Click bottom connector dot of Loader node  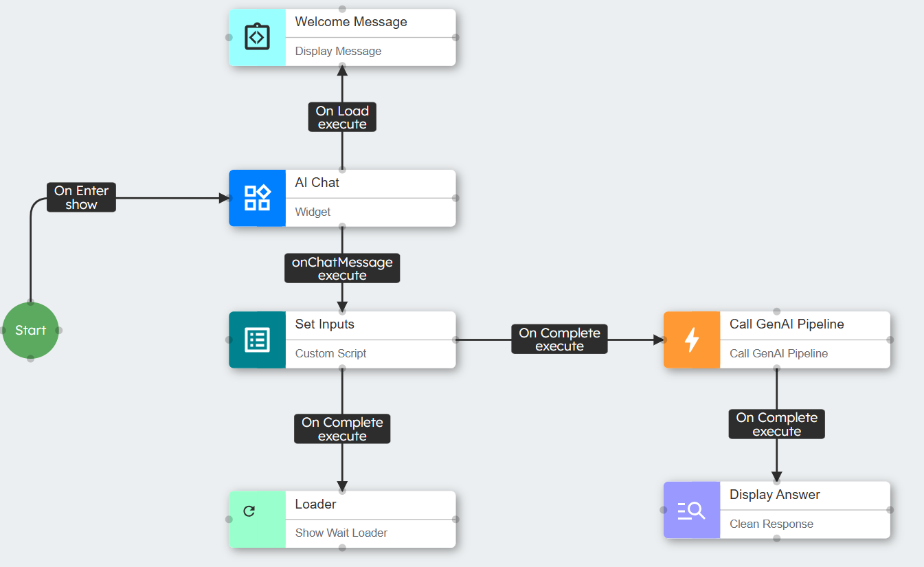pyautogui.click(x=342, y=548)
